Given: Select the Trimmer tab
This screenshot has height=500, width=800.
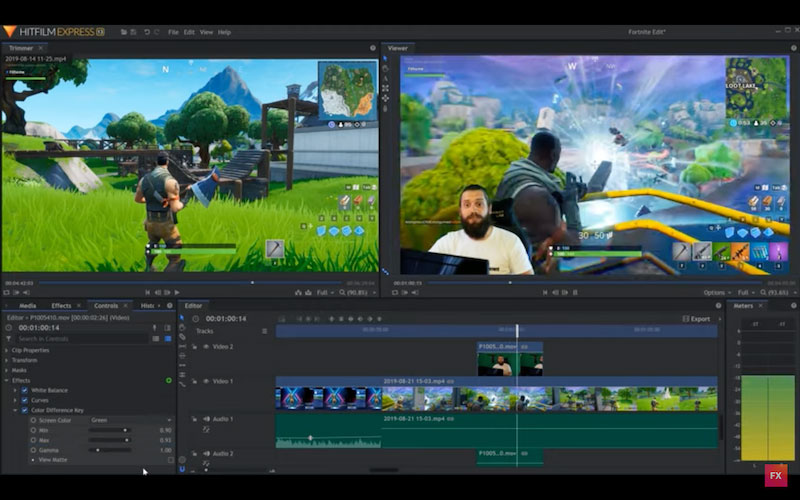Looking at the screenshot, I should [21, 48].
